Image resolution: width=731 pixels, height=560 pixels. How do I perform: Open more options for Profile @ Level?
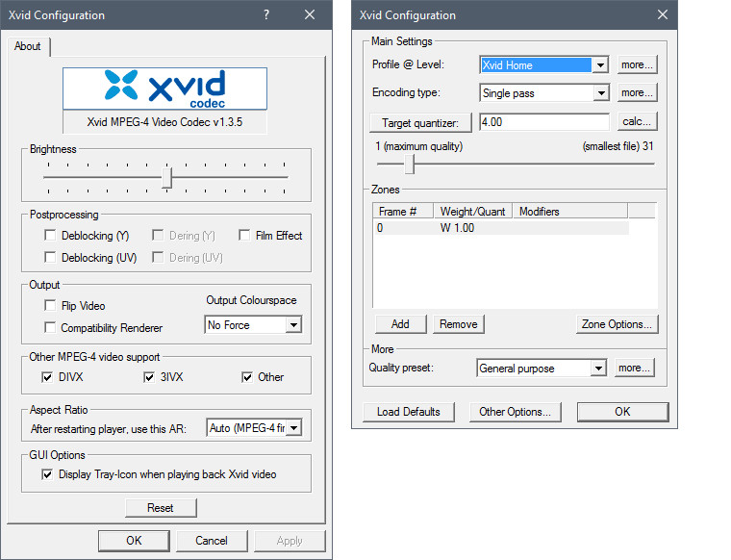[x=638, y=64]
